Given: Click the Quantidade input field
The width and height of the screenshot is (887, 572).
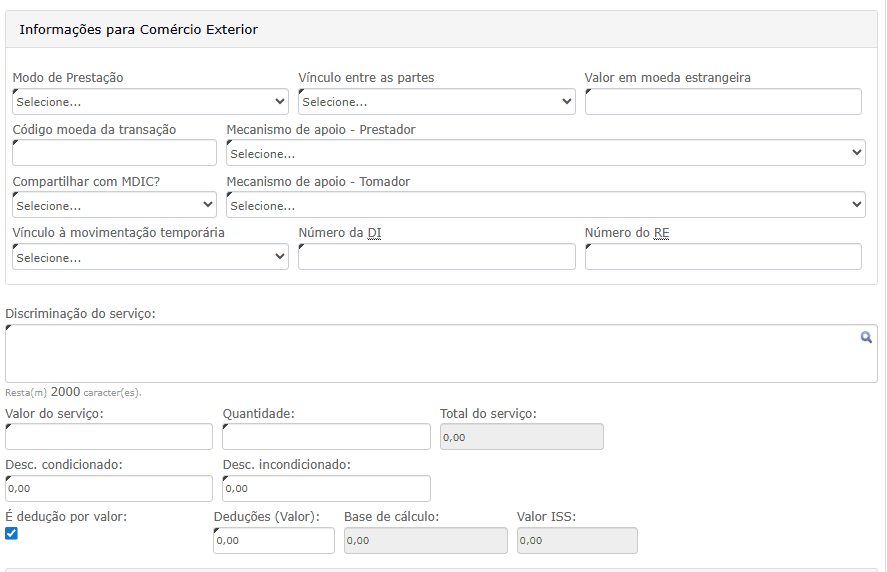Looking at the screenshot, I should click(x=326, y=437).
